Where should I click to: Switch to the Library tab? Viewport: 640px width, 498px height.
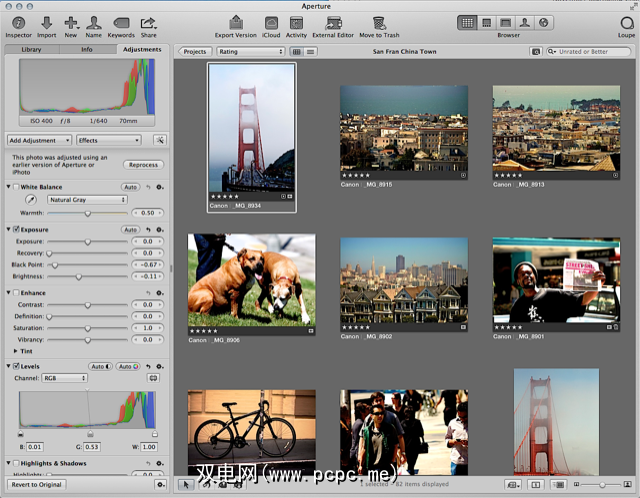31,49
